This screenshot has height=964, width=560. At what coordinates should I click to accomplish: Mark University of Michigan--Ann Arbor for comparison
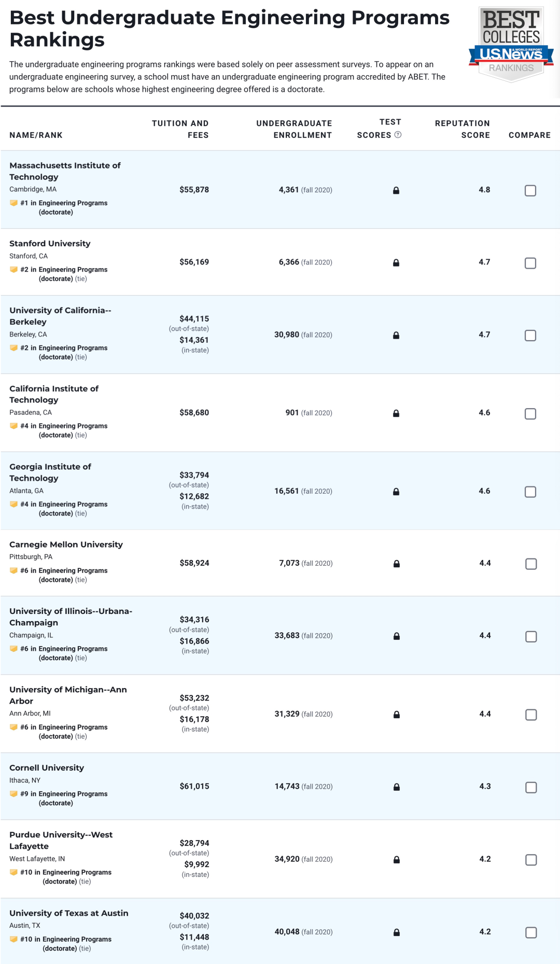coord(531,714)
